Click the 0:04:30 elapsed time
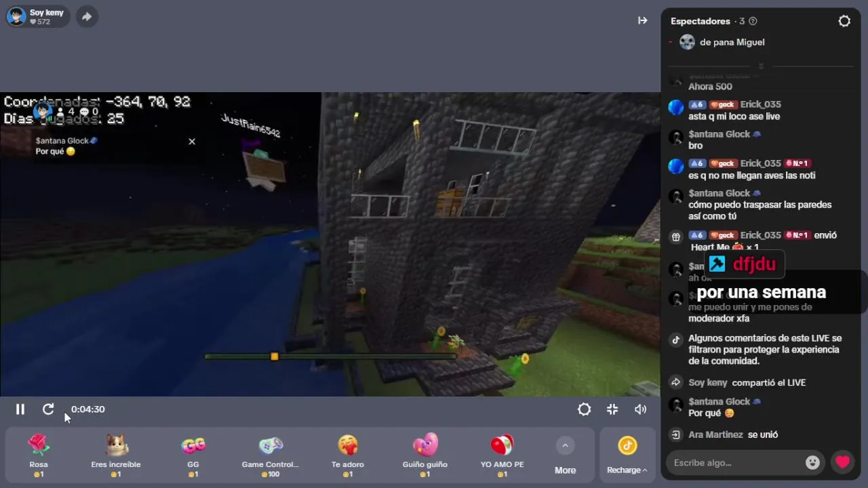This screenshot has width=868, height=488. point(88,409)
